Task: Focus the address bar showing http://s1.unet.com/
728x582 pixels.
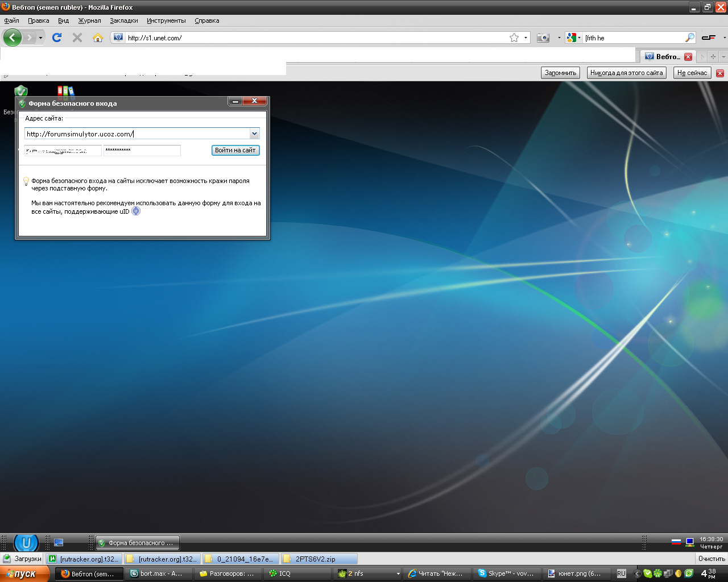Action: [316, 38]
